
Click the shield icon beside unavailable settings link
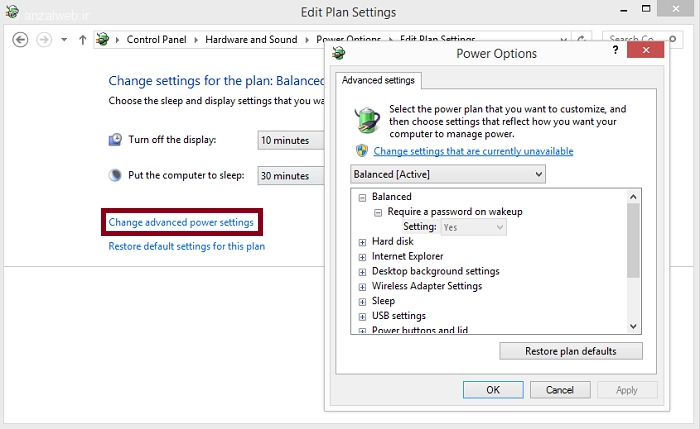(362, 150)
